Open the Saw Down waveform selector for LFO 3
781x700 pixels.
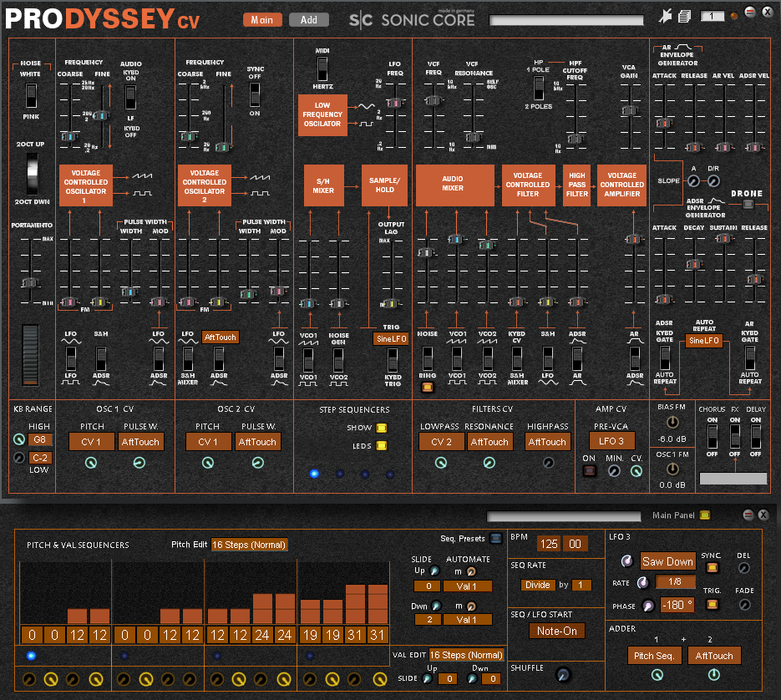tap(667, 561)
